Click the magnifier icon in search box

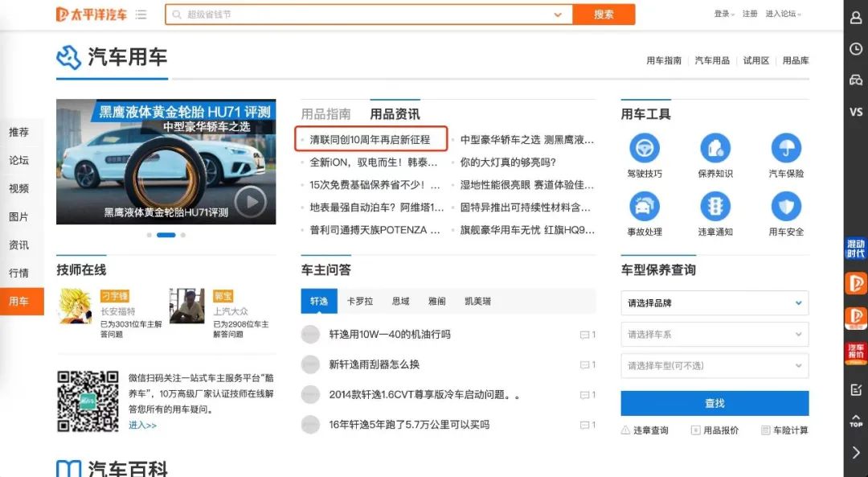click(177, 14)
